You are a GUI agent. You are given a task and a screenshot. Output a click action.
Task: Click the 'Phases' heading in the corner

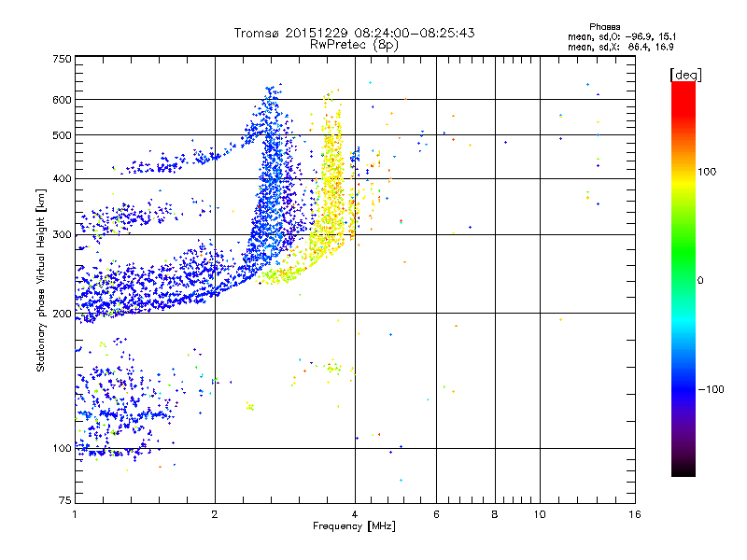pos(604,27)
